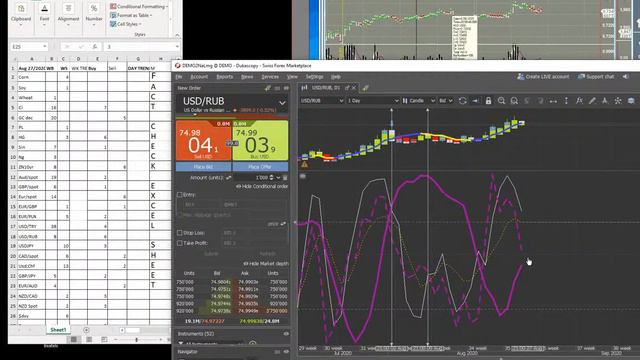Screen dimensions: 640x360
Task: Enable the Take Profit checkbox
Action: point(180,243)
